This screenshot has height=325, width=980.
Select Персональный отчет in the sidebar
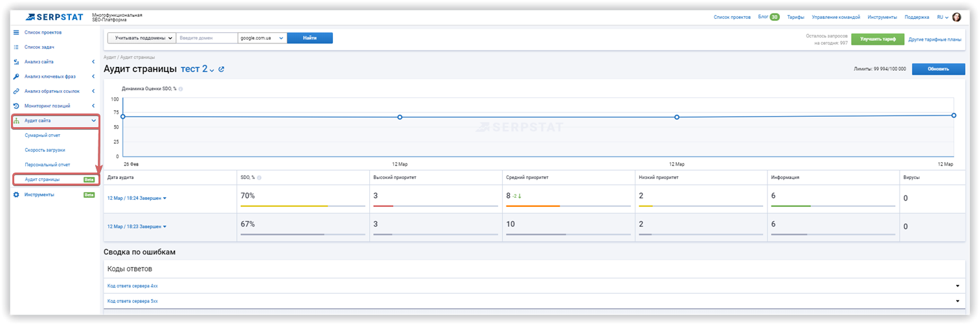pos(47,165)
